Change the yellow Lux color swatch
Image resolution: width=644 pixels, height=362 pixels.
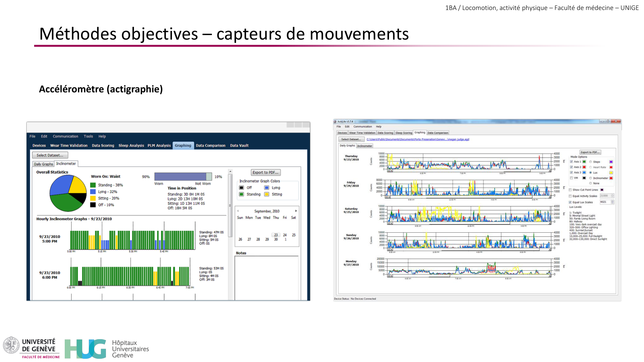[x=611, y=172]
